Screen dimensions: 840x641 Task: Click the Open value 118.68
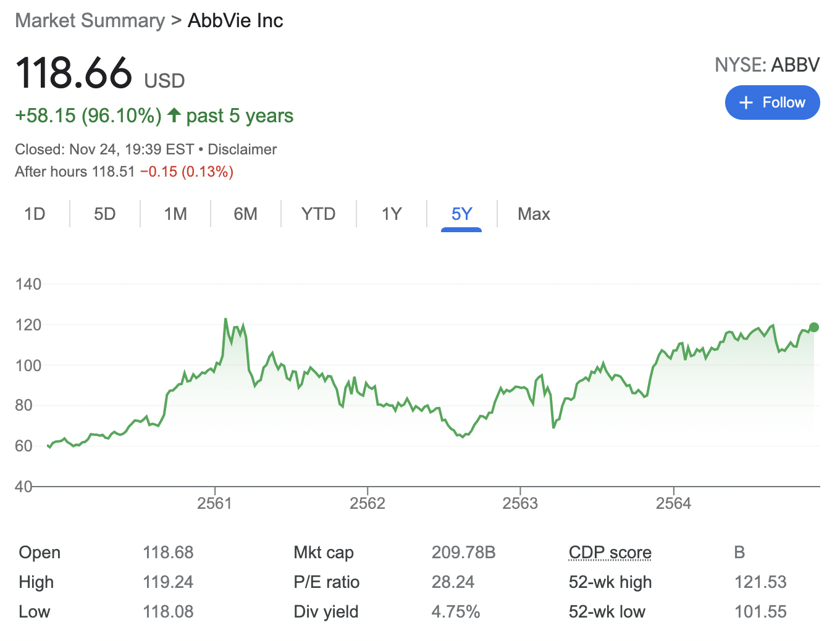click(x=168, y=552)
